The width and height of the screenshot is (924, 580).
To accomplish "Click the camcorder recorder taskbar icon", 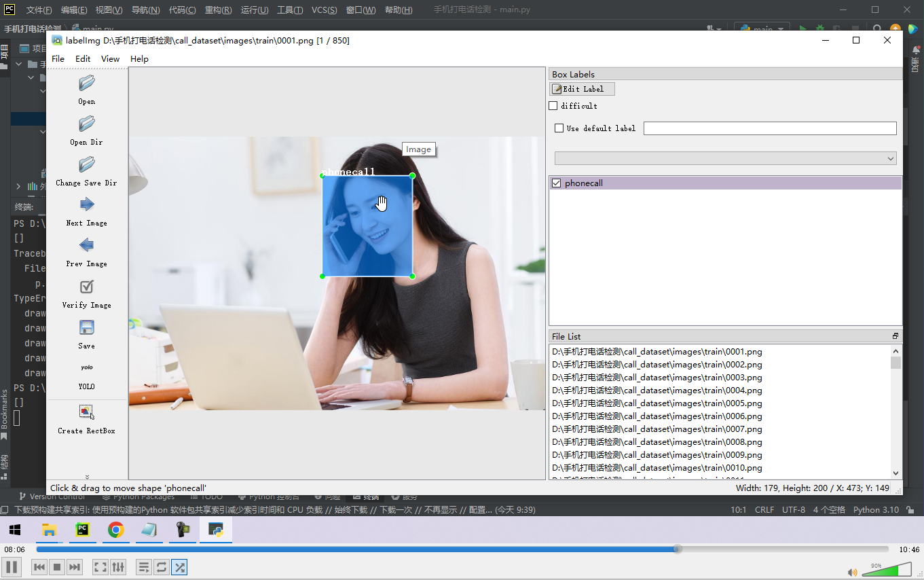I will pos(183,530).
